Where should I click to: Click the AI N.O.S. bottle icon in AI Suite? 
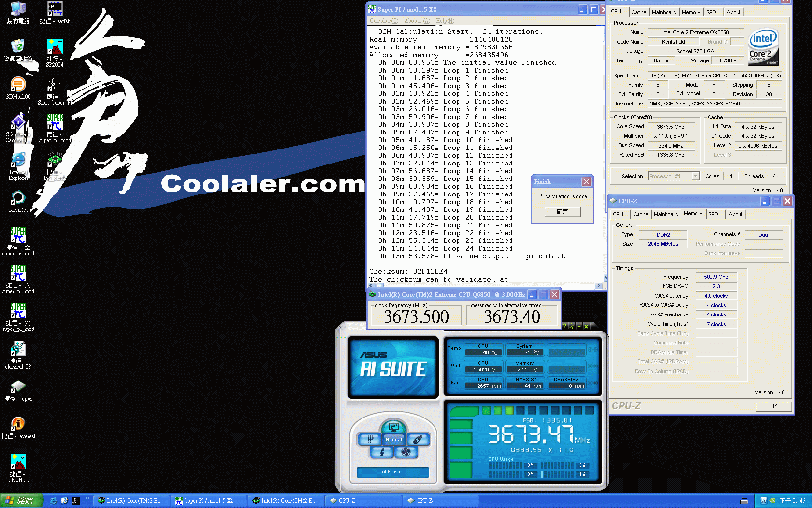click(x=418, y=439)
